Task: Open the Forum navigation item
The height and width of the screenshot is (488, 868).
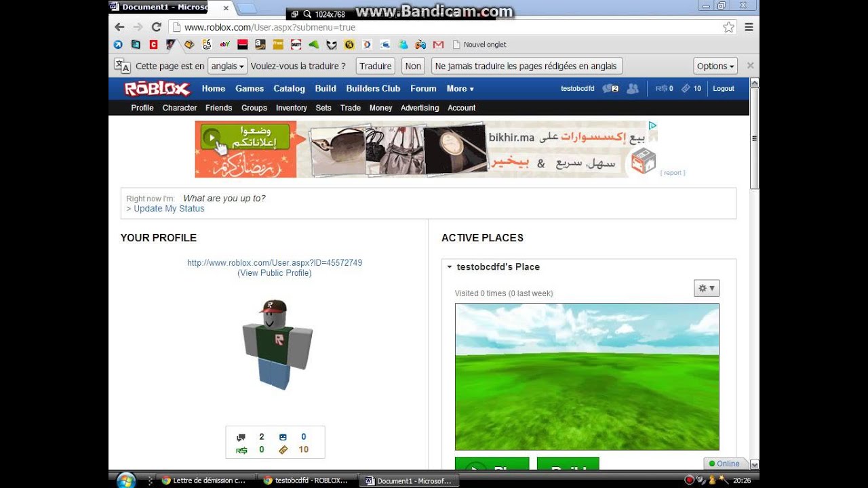Action: click(x=423, y=89)
